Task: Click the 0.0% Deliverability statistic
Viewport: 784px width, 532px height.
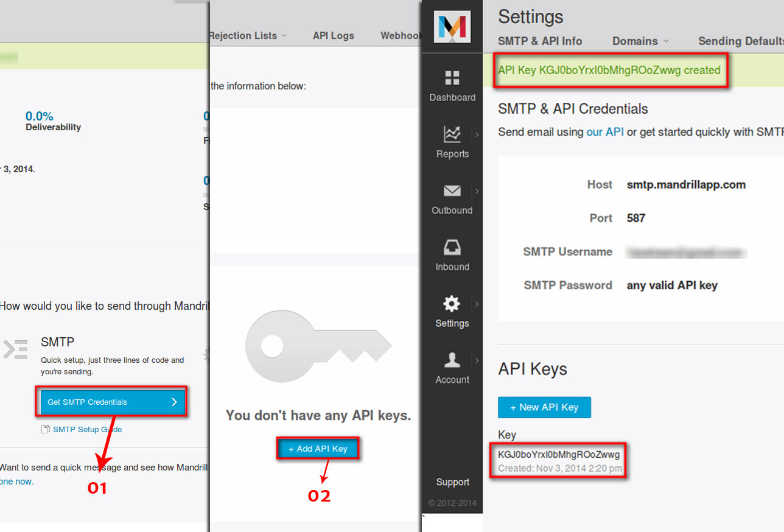Action: pos(53,121)
